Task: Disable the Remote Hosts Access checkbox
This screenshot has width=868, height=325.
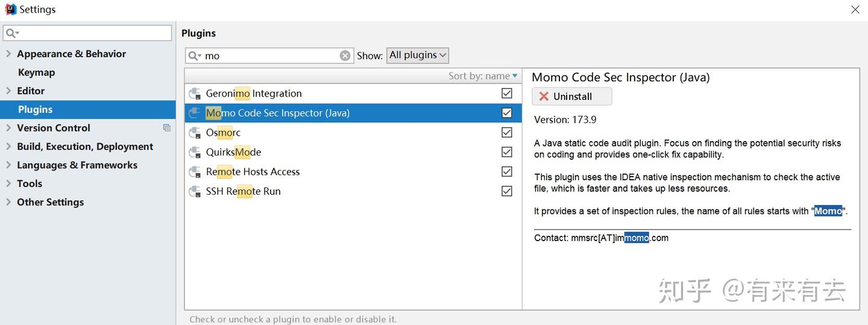Action: point(507,172)
